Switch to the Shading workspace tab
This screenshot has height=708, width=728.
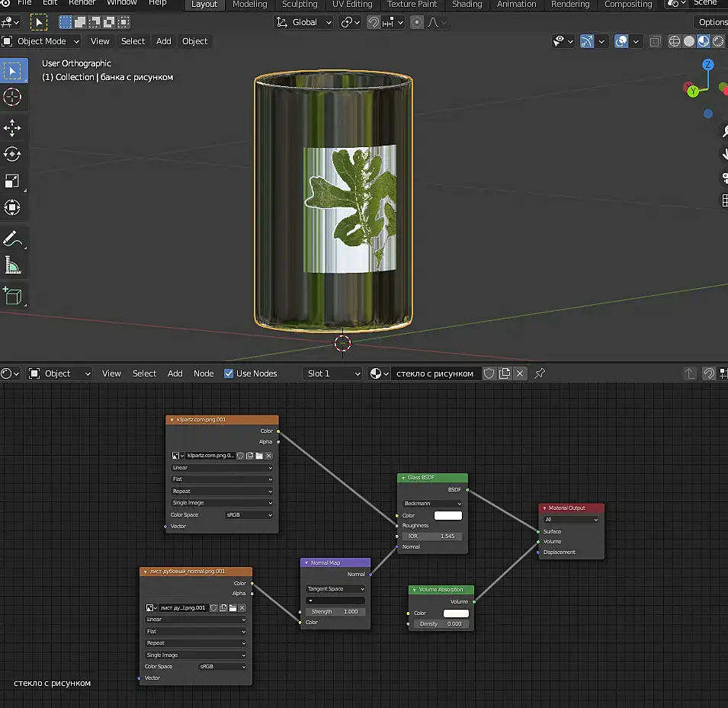tap(467, 5)
